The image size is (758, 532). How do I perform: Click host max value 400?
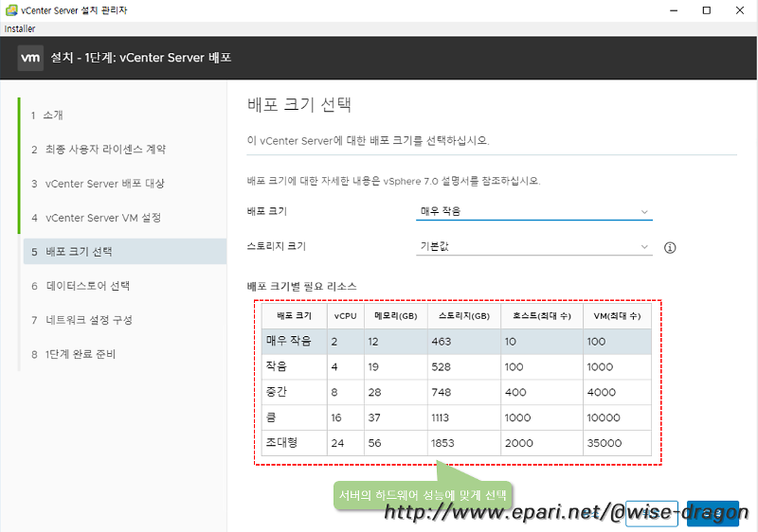(515, 393)
